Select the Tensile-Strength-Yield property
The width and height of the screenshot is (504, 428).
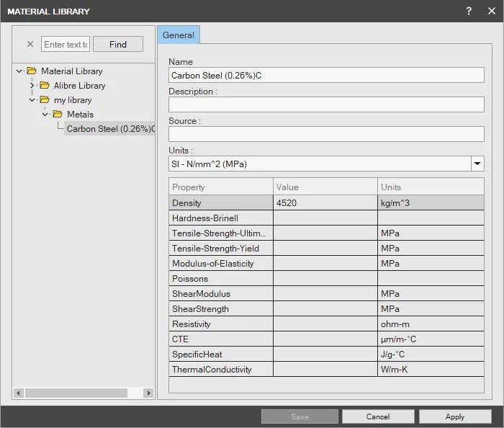[221, 249]
